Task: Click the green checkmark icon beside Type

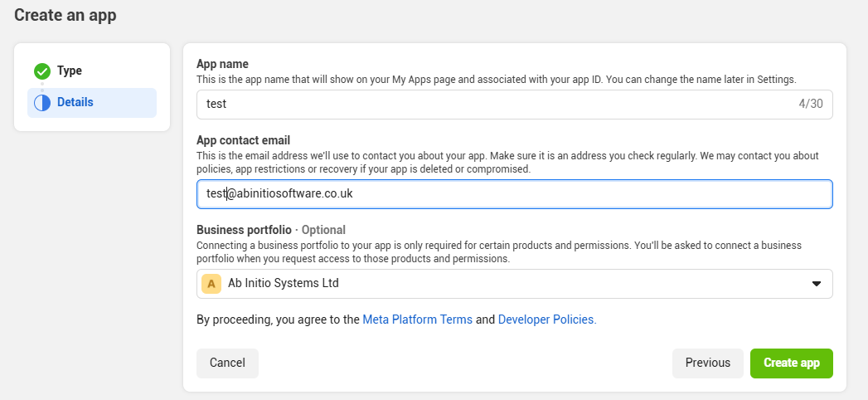Action: [42, 71]
